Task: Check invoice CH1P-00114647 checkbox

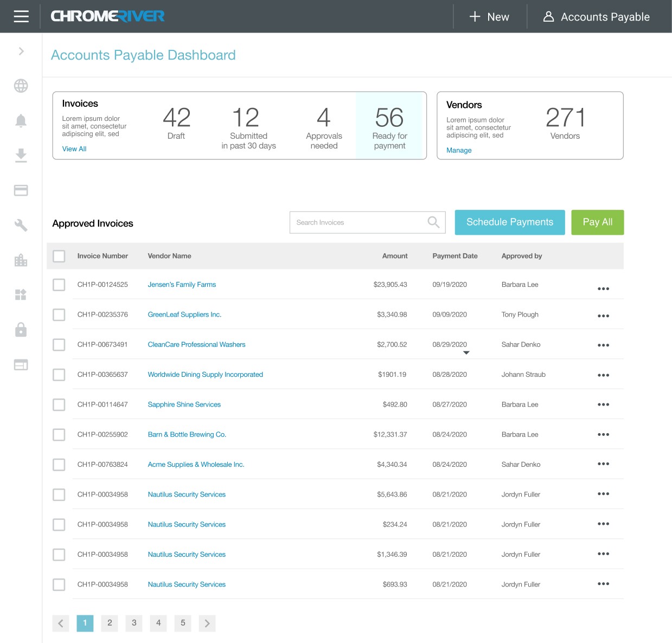Action: tap(59, 404)
